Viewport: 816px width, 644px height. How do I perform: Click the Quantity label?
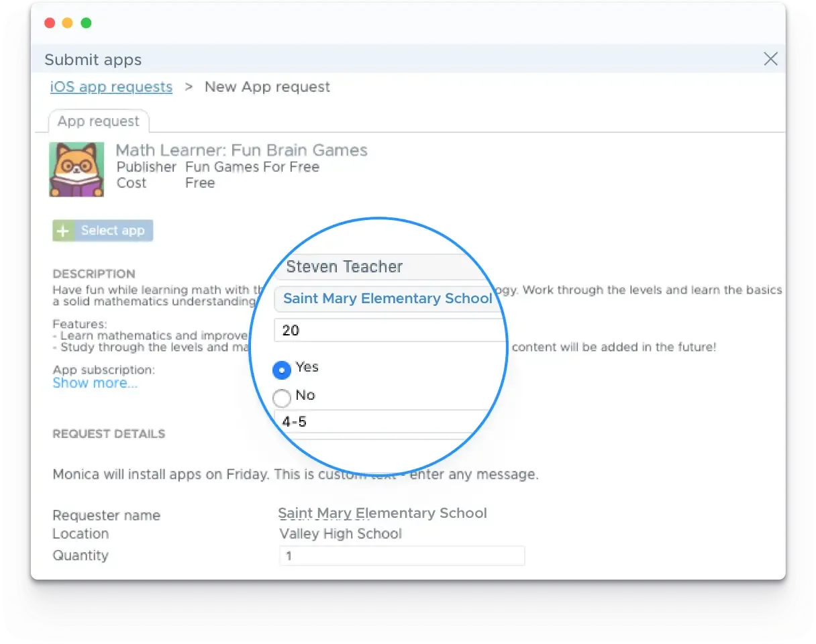(x=81, y=555)
